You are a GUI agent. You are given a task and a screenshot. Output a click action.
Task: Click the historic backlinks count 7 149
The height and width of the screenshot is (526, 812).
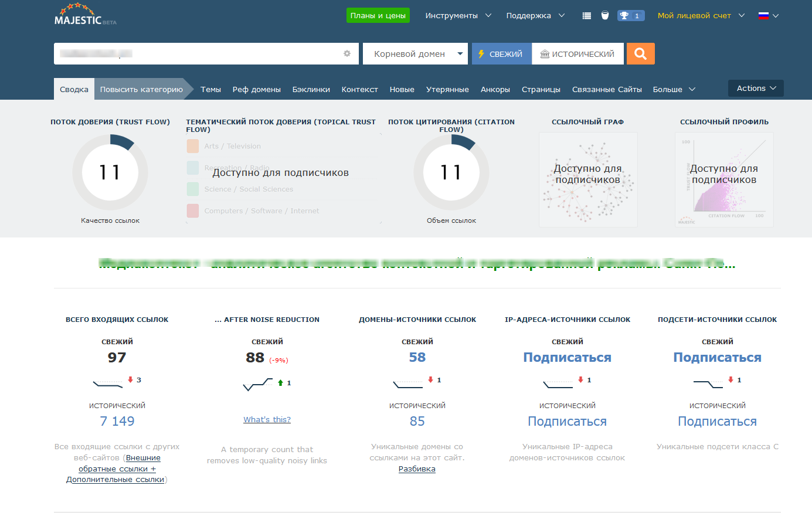117,421
